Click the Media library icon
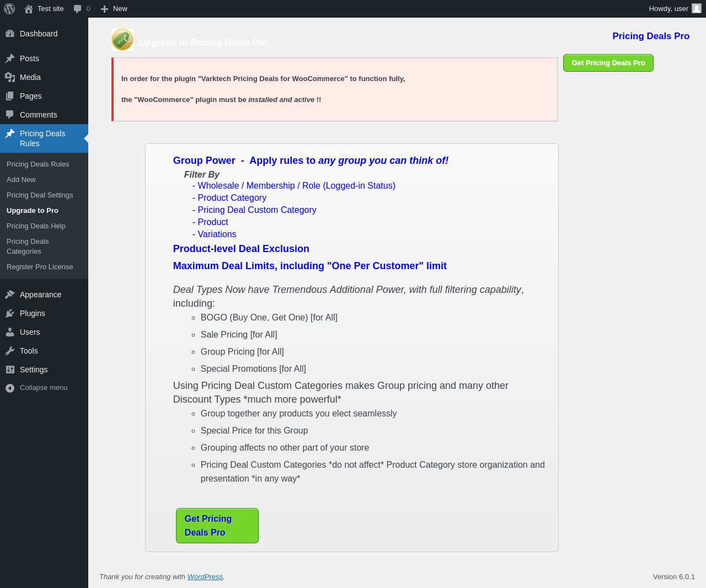706x588 pixels. click(x=10, y=77)
